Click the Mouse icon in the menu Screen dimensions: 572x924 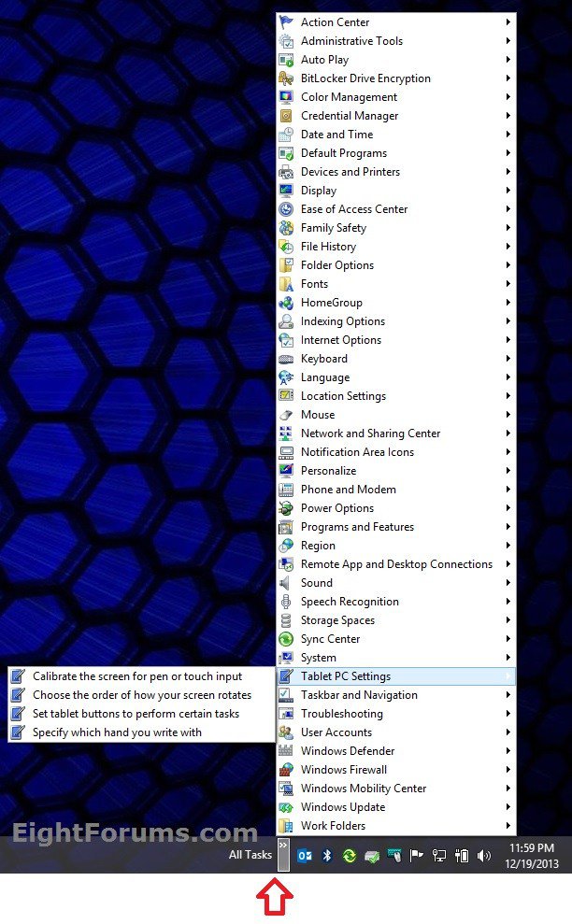click(286, 415)
